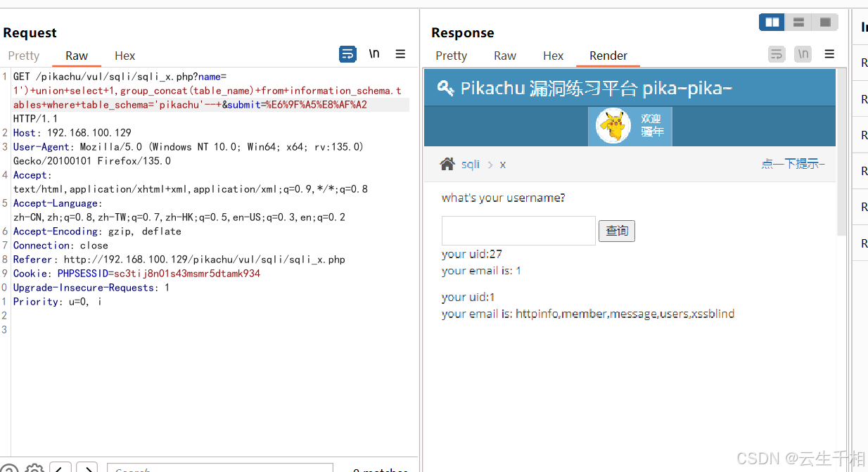Select the top-bottom split layout icon

[x=798, y=23]
